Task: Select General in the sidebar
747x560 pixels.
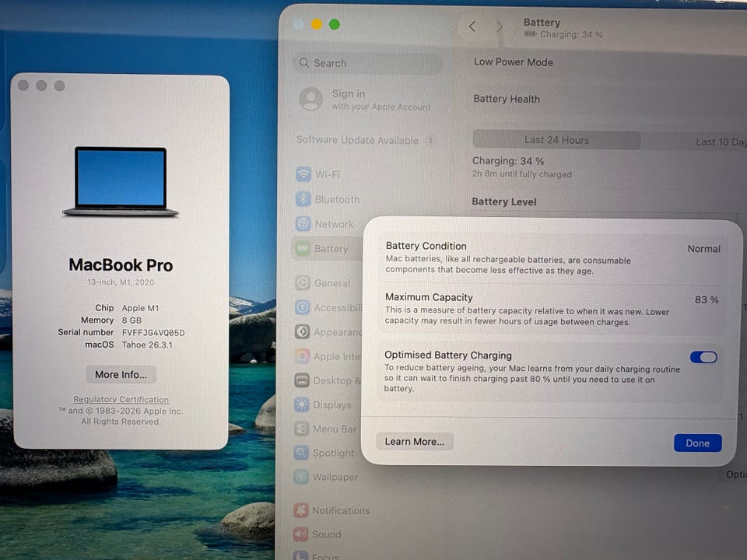Action: (x=332, y=283)
